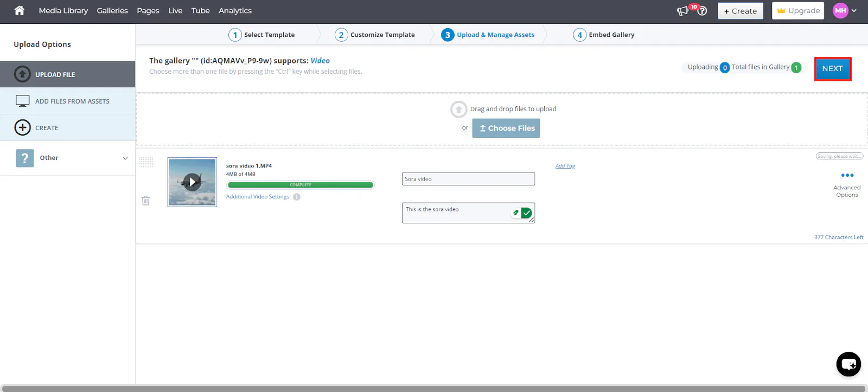Open the live chat bubble icon
The image size is (868, 392).
[848, 364]
